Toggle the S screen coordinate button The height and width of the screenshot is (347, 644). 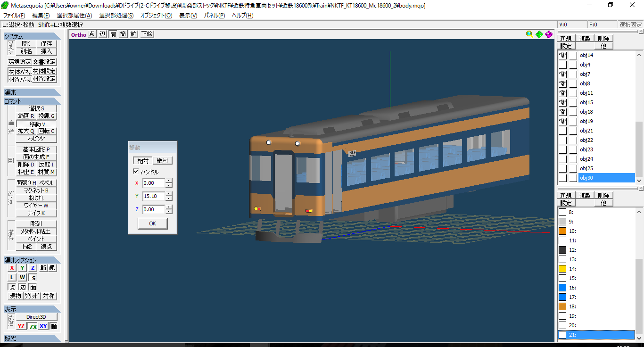(x=33, y=278)
